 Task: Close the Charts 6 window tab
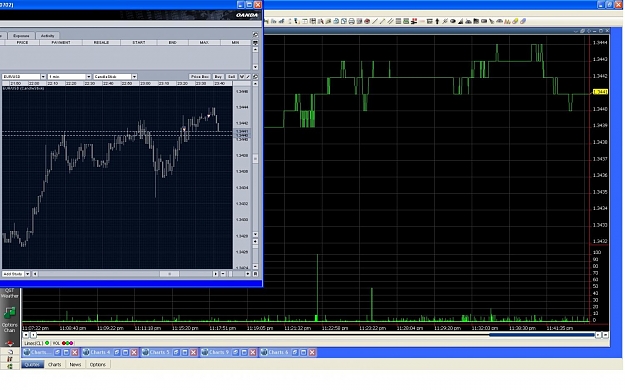coord(312,353)
